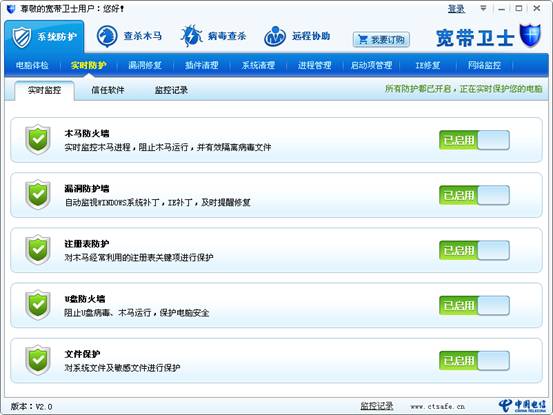Open 病毒查杀 bug icon section

pos(214,36)
